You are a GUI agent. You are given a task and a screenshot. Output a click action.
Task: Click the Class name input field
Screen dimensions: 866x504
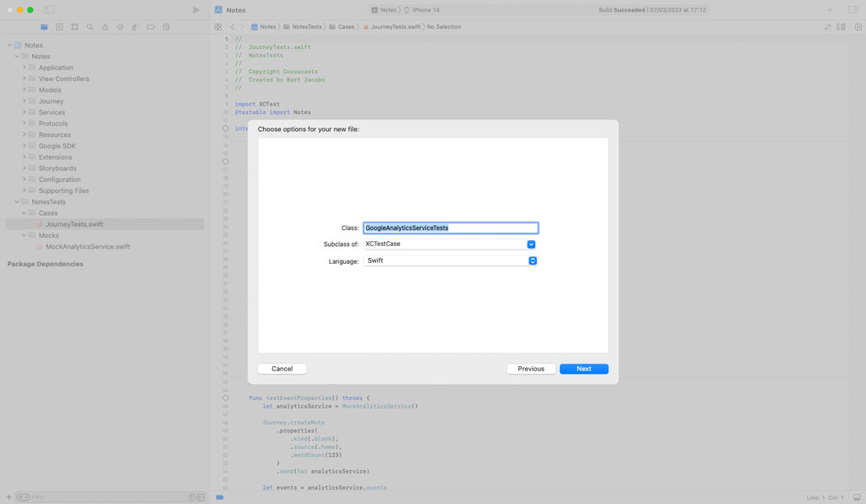451,227
